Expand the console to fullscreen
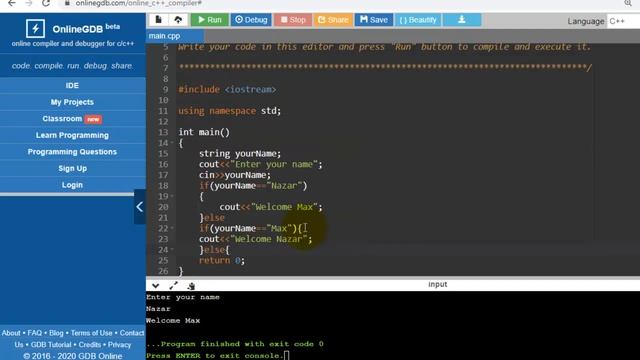 [173, 285]
